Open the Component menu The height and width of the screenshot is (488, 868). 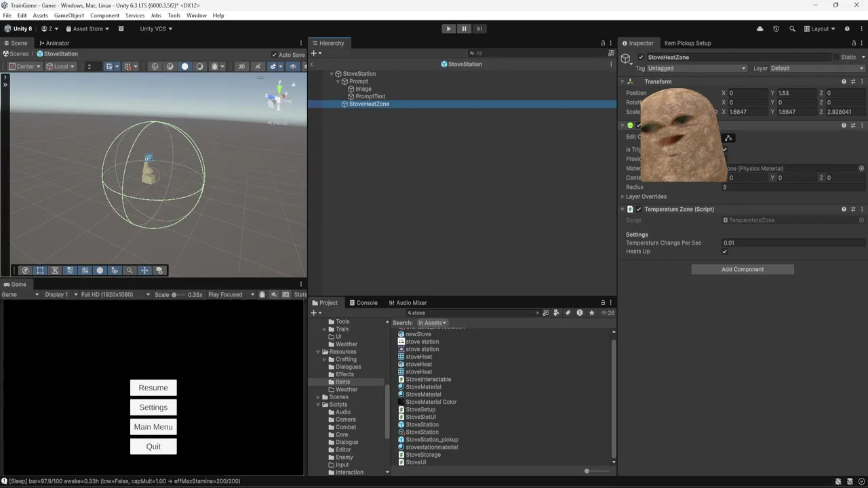coord(104,15)
